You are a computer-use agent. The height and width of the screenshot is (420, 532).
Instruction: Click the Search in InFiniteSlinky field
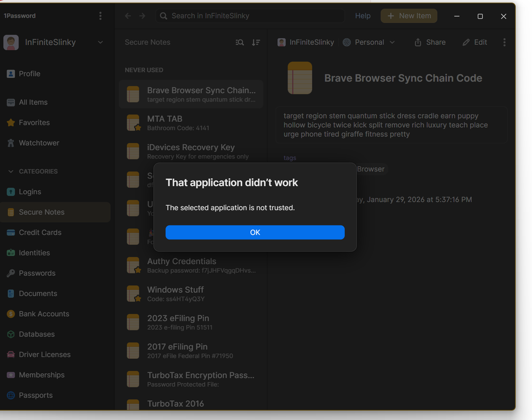(x=250, y=16)
